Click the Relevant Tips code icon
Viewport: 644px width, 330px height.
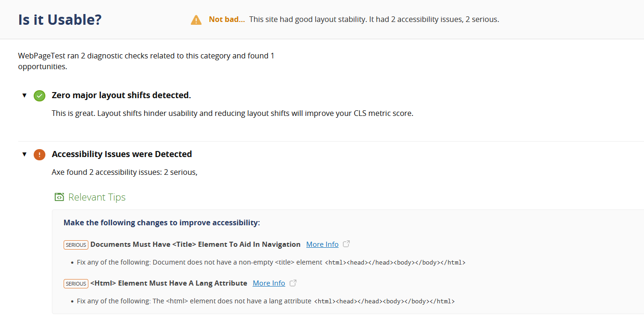click(x=59, y=197)
